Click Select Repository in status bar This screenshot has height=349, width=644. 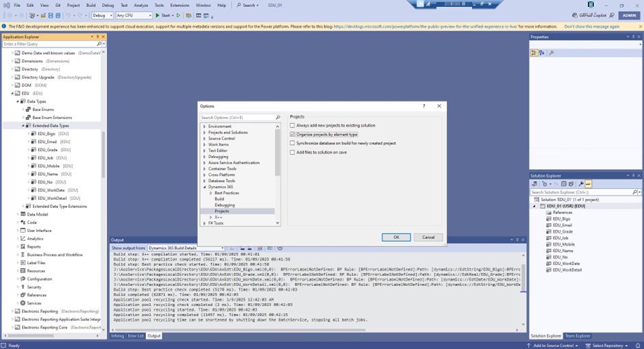pyautogui.click(x=607, y=346)
